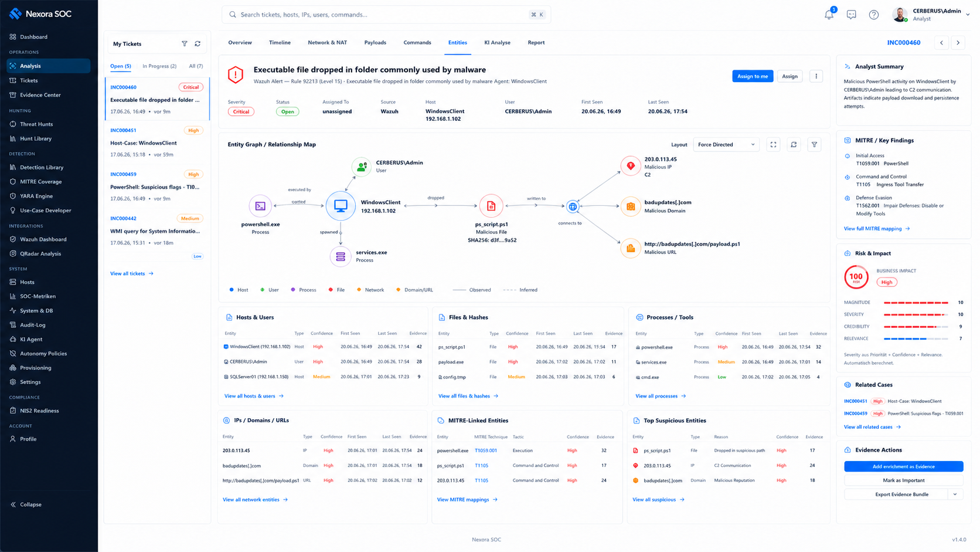Switch to the Payloads tab

375,43
